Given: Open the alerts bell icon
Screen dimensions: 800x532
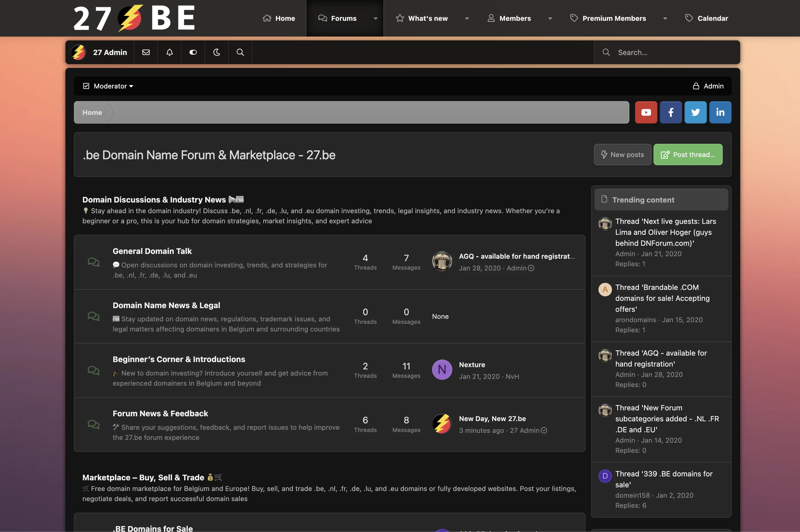Looking at the screenshot, I should coord(170,52).
